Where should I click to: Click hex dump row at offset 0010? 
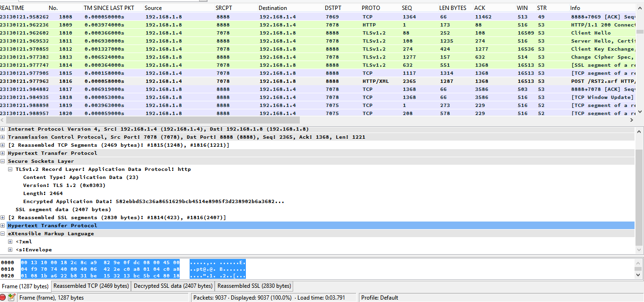pyautogui.click(x=123, y=269)
